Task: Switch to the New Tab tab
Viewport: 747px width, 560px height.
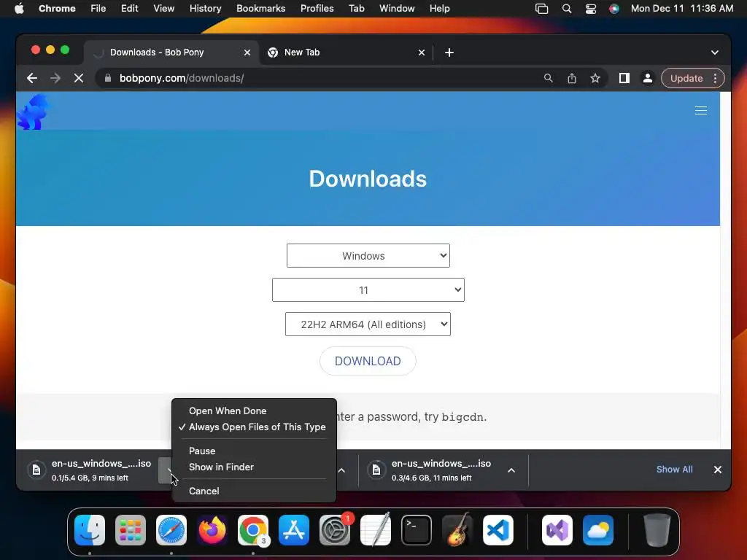Action: pyautogui.click(x=346, y=52)
